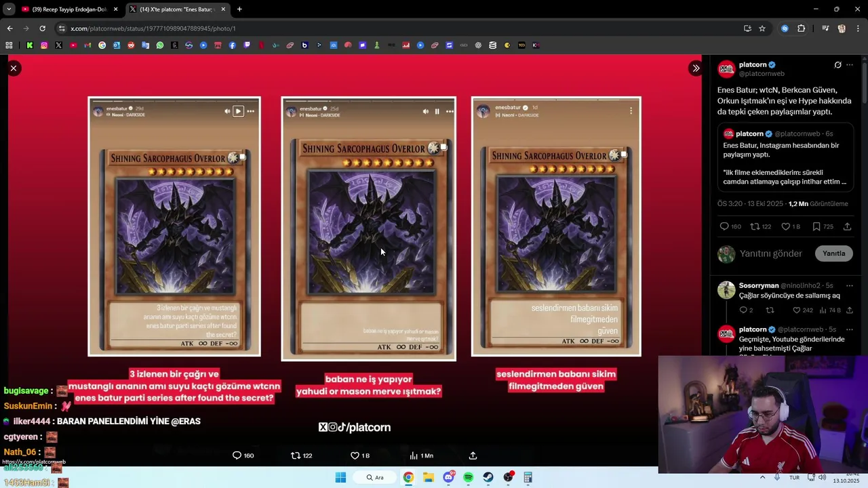
Task: Select the X'te platcorn browser tab
Action: tap(178, 9)
